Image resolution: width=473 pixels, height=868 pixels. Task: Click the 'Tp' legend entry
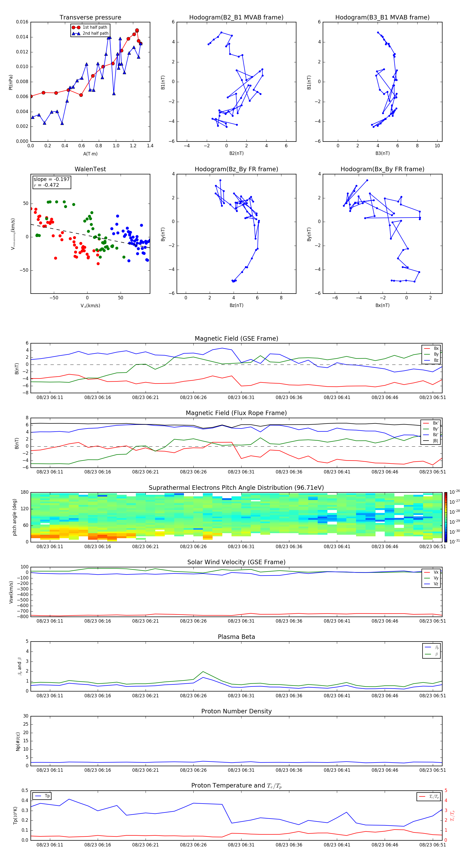[x=42, y=796]
